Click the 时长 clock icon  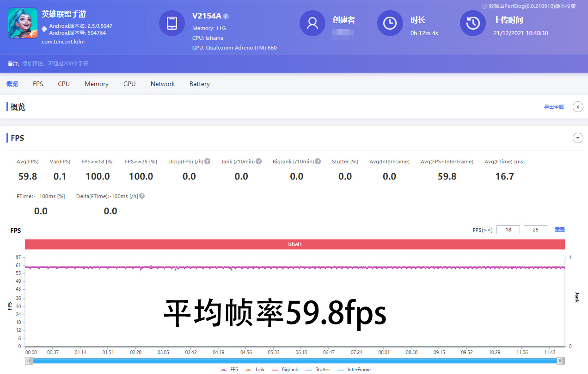[390, 23]
